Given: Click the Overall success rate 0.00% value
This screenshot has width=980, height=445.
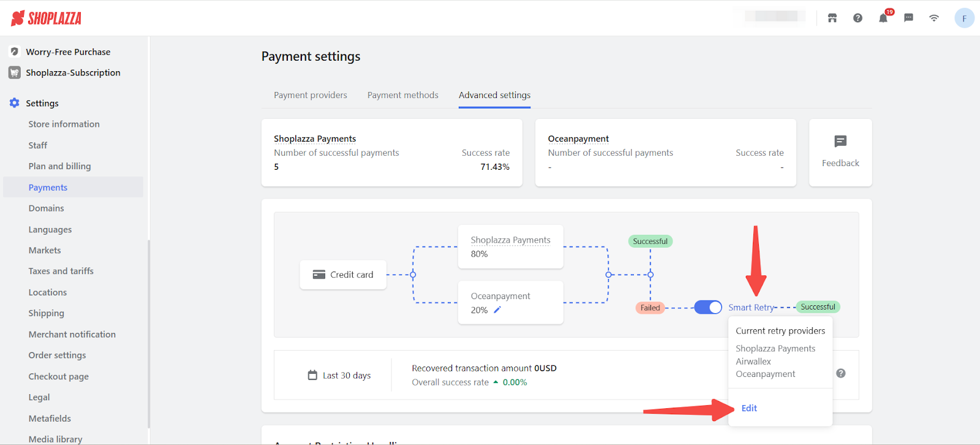Looking at the screenshot, I should (514, 382).
